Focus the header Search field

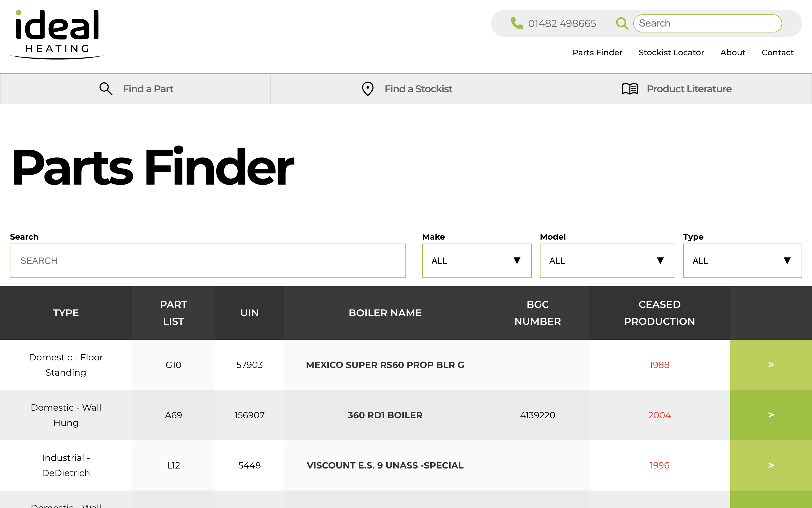click(x=707, y=23)
